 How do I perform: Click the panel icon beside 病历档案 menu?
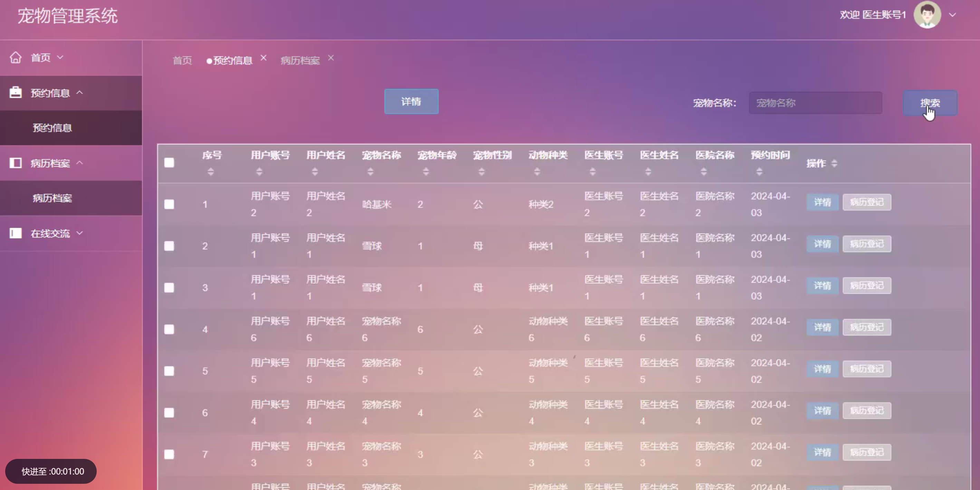(x=16, y=163)
